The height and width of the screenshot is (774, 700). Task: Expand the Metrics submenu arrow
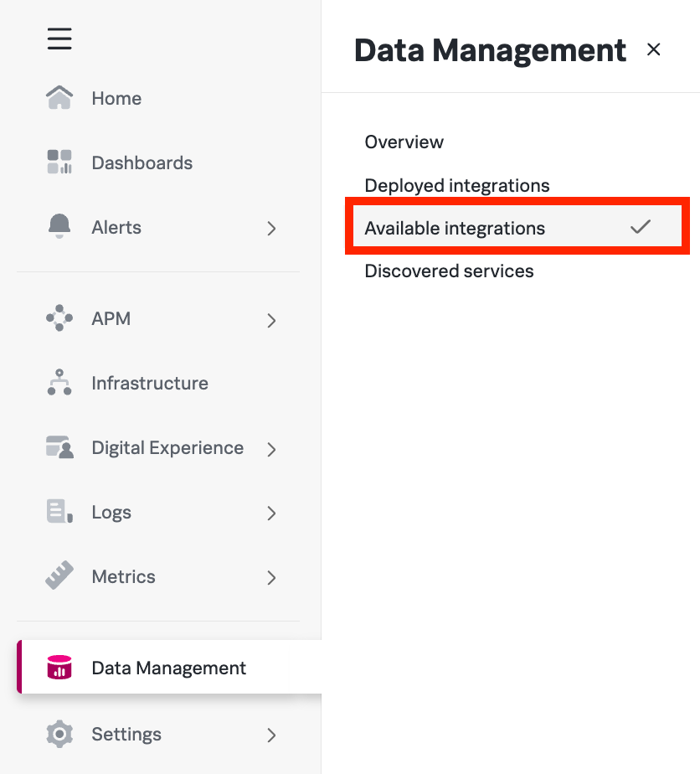270,577
